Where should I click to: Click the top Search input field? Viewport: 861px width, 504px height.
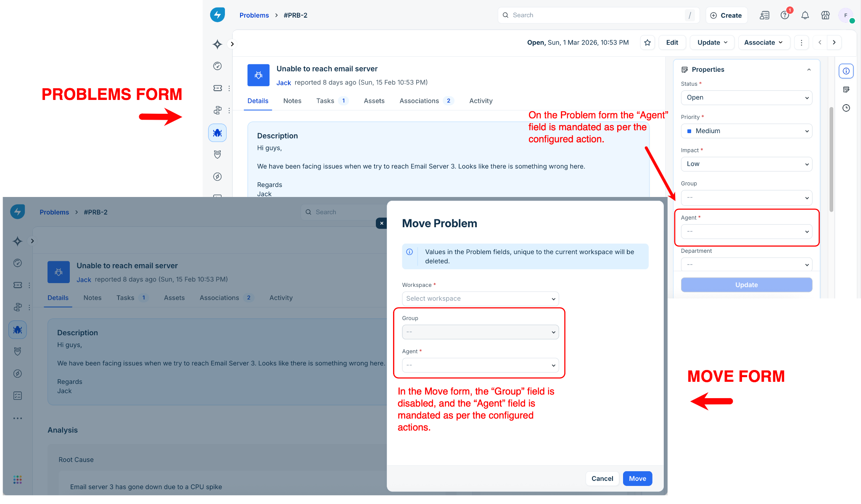(x=597, y=15)
